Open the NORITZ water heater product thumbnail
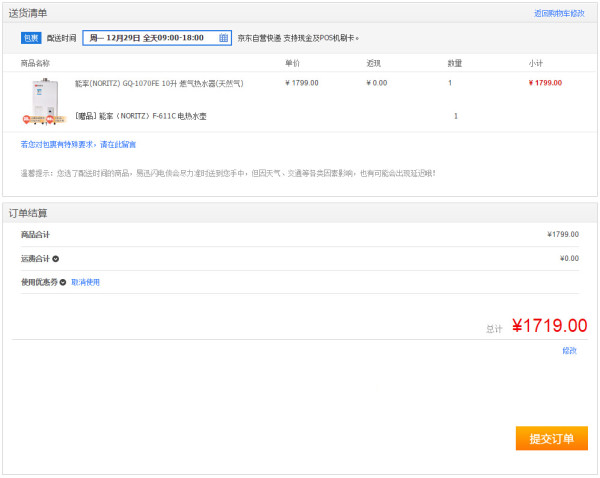Viewport: 600px width, 478px height. pos(45,101)
